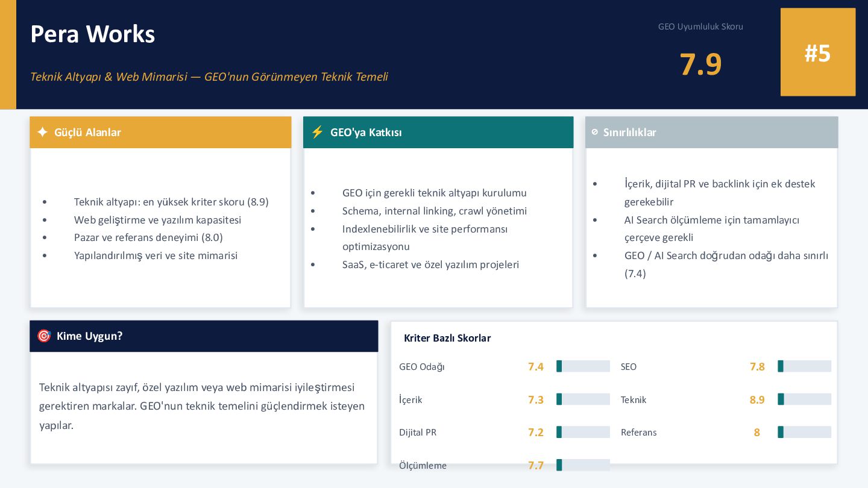Click 'Yapılandırılmış veri ve site mimarisi' bullet

pos(156,255)
